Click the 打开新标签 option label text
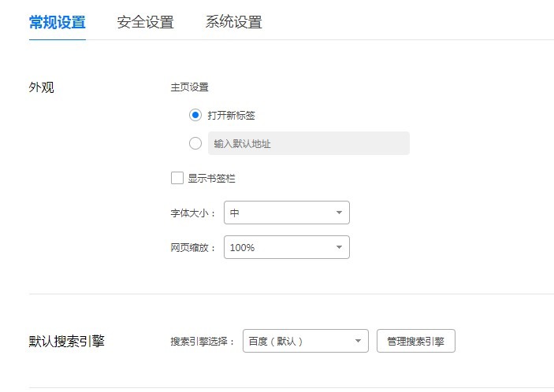 (x=231, y=116)
